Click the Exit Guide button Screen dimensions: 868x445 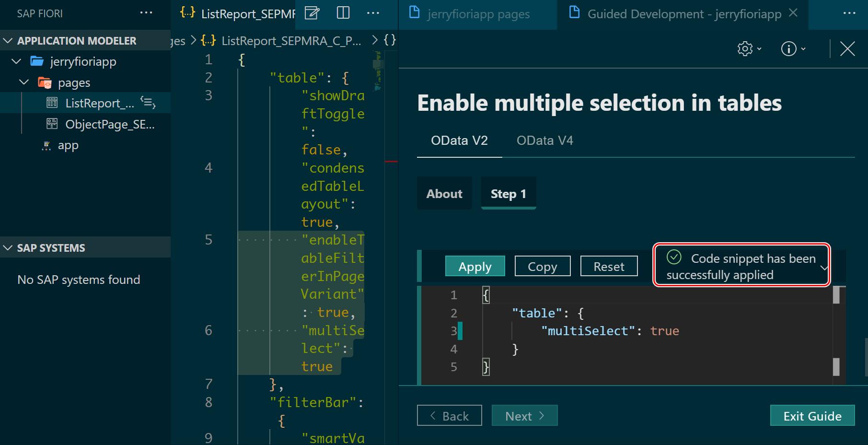click(x=812, y=416)
